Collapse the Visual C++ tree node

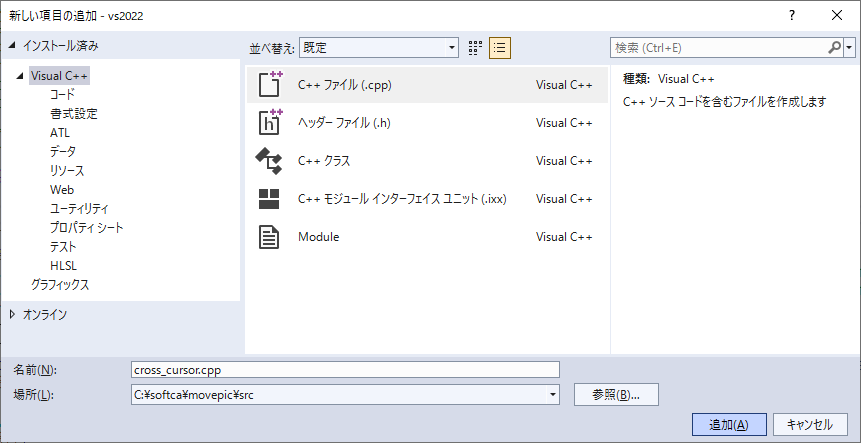click(21, 75)
